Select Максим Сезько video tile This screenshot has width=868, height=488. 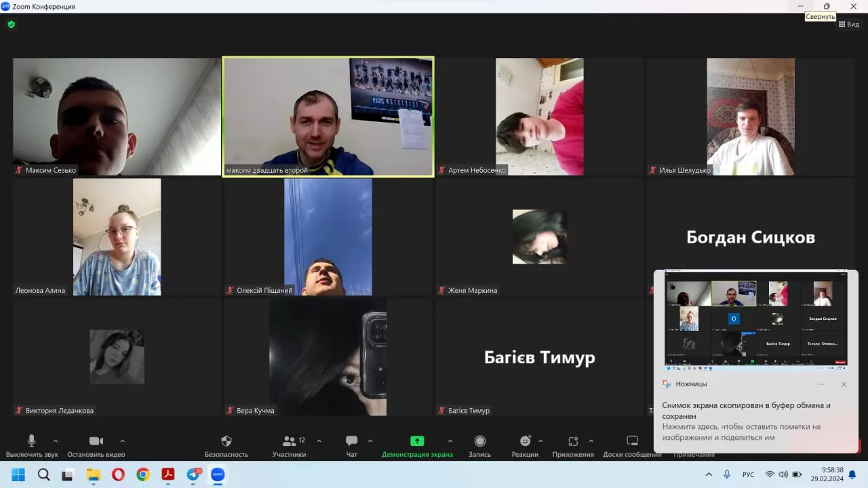pos(117,117)
